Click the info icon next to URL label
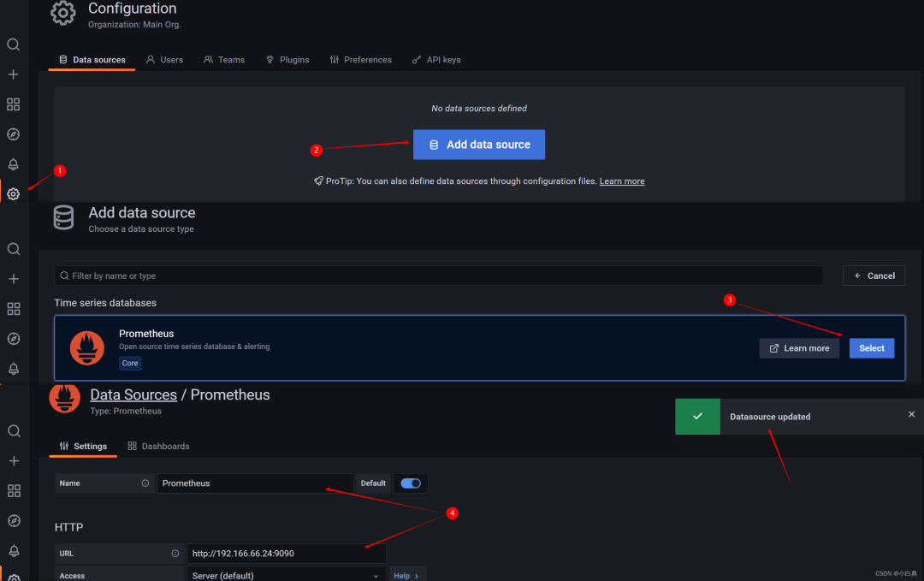Screen dimensions: 924x581 pos(175,554)
